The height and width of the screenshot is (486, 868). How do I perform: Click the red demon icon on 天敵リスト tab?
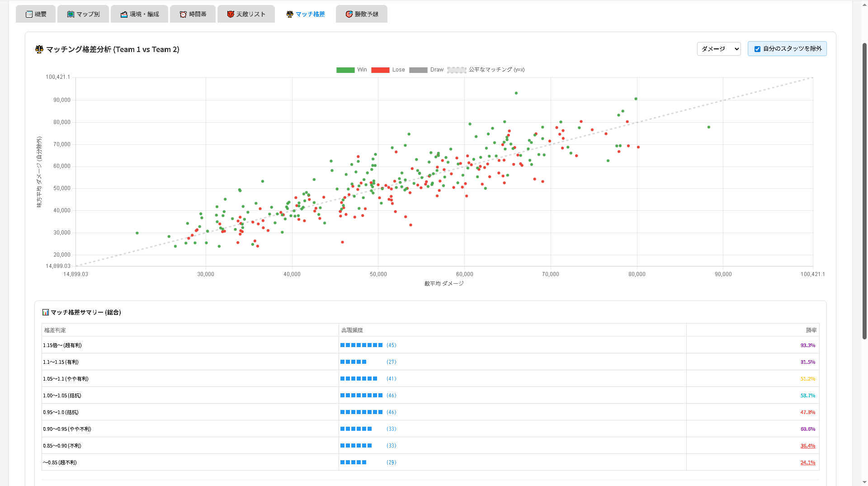coord(231,14)
